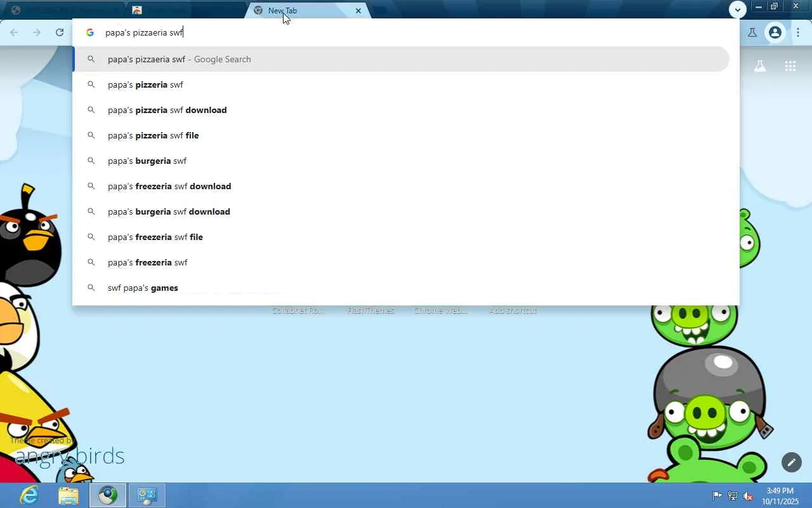
Task: Open the Chrome Web shortcut tile
Action: point(441,311)
